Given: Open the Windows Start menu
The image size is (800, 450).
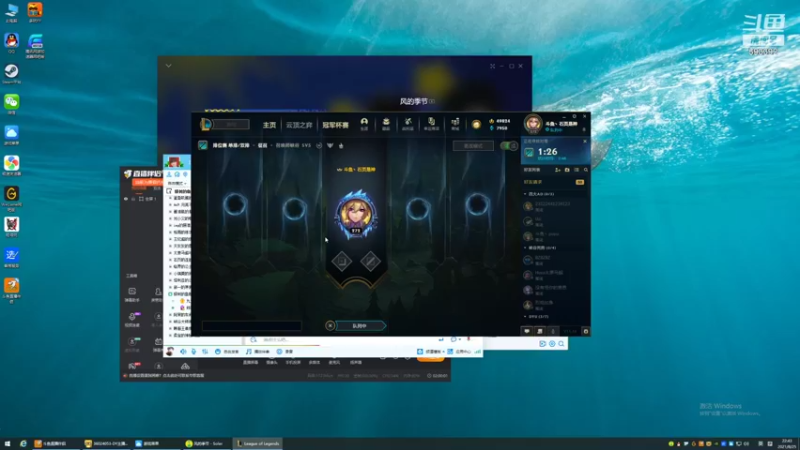Looking at the screenshot, I should (7, 443).
